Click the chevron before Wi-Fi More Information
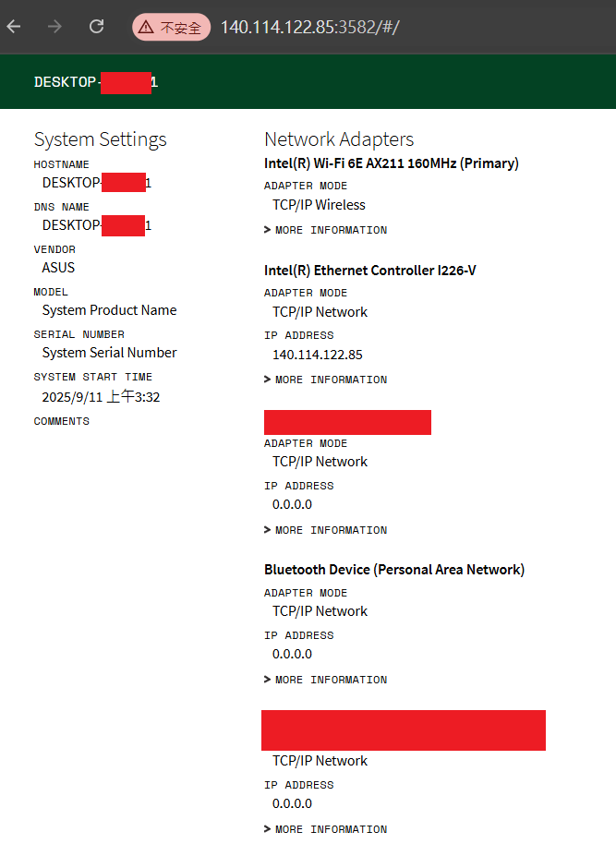 point(267,230)
